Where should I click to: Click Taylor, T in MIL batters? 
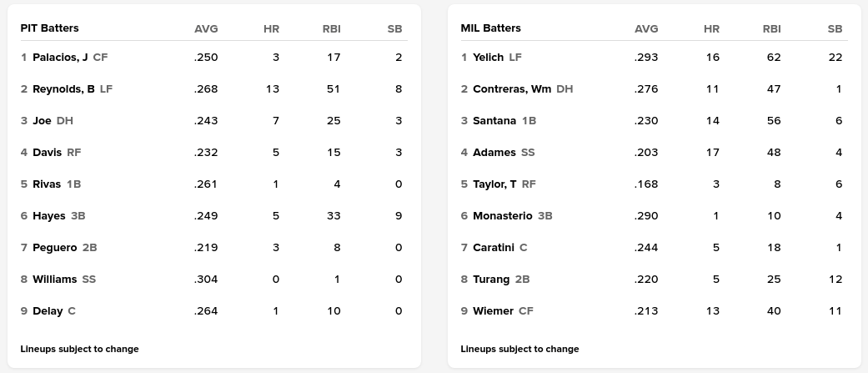point(494,184)
